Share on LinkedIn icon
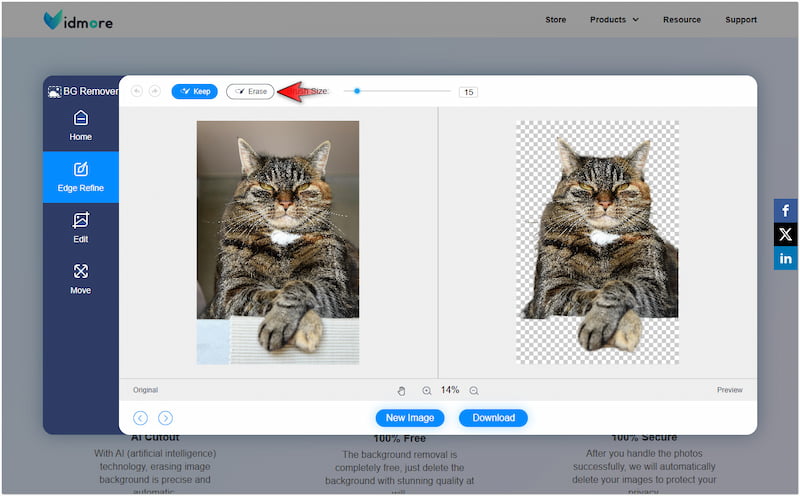The height and width of the screenshot is (496, 800). coord(786,259)
